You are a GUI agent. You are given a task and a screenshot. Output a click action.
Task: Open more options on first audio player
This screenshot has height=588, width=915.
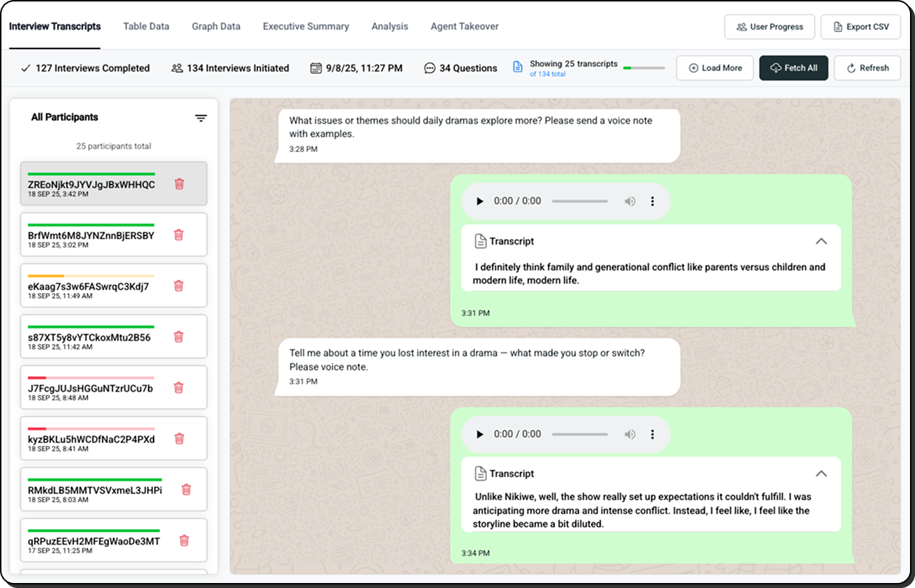point(653,201)
